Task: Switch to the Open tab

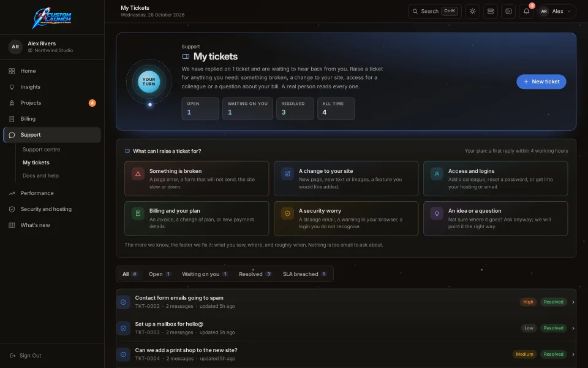Action: click(160, 274)
